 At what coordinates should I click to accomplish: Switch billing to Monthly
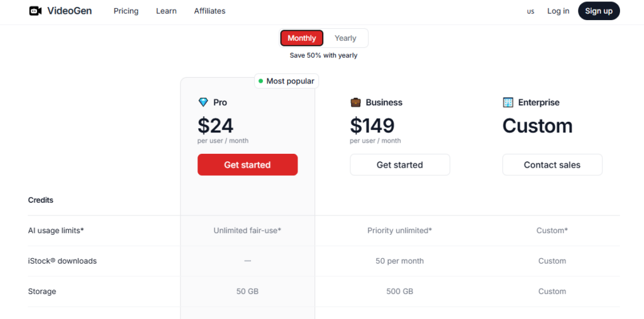tap(302, 38)
